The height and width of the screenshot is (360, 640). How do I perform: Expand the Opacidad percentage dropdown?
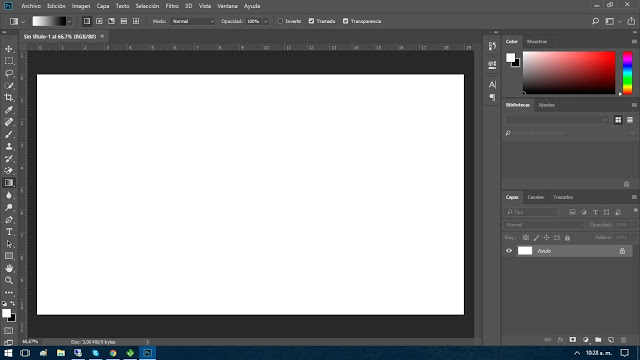click(x=266, y=21)
